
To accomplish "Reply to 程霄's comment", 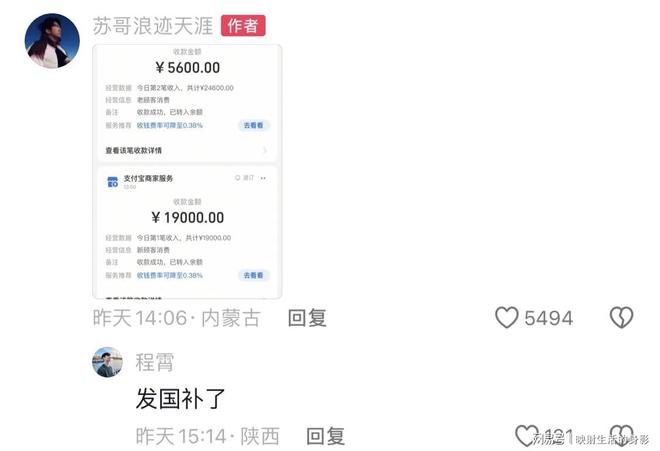I will (325, 436).
